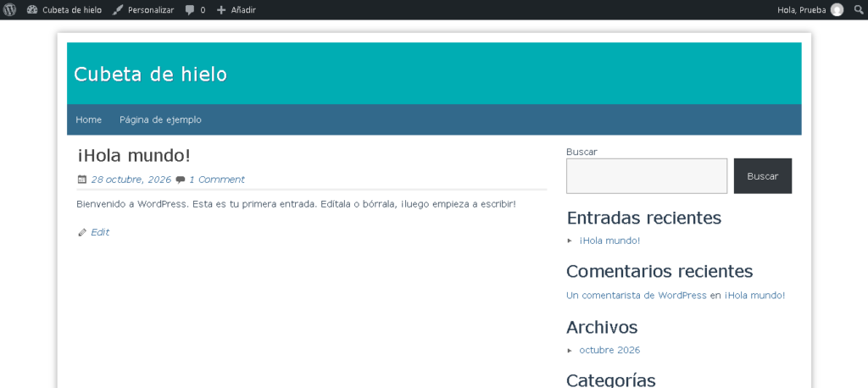This screenshot has width=868, height=388.
Task: Click the Personalizar paintbrush icon
Action: 117,10
